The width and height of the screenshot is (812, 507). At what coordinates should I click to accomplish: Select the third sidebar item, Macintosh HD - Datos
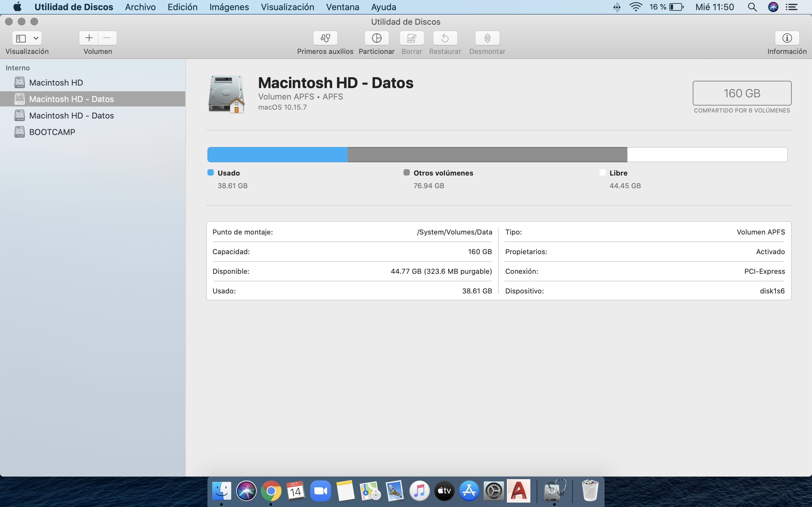tap(71, 116)
